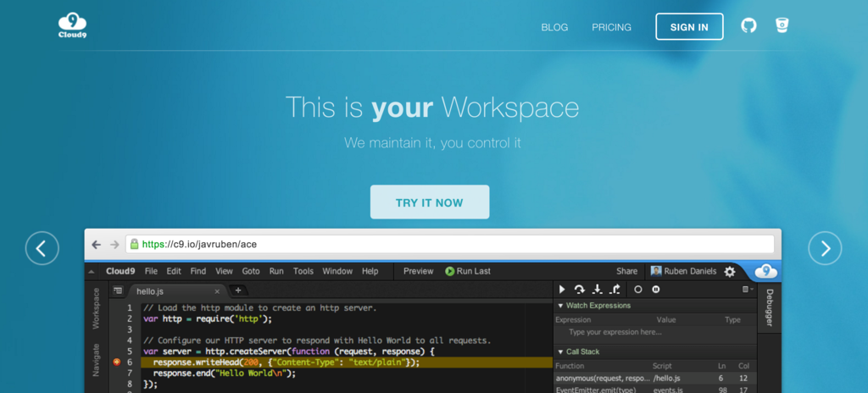Image resolution: width=868 pixels, height=393 pixels.
Task: Click the debugger step over icon
Action: pos(580,289)
